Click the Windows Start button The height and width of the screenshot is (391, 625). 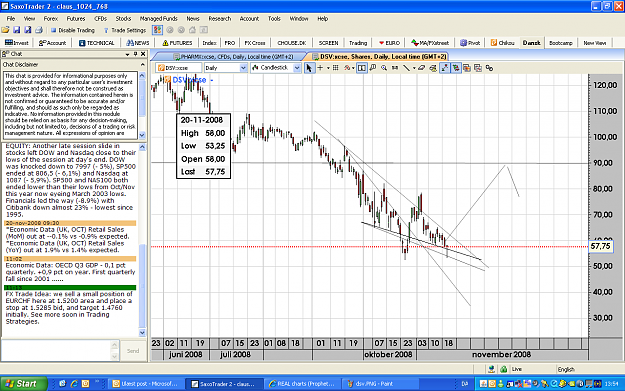point(24,383)
